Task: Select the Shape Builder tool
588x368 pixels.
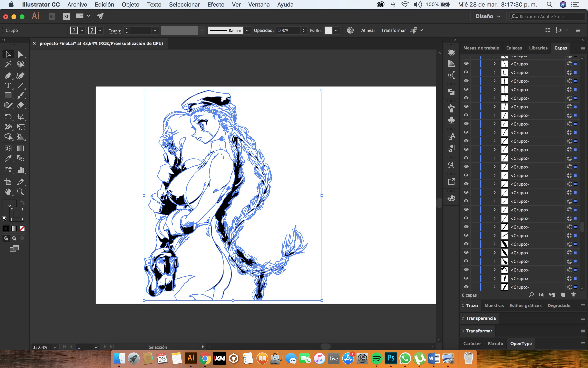Action: pos(8,137)
